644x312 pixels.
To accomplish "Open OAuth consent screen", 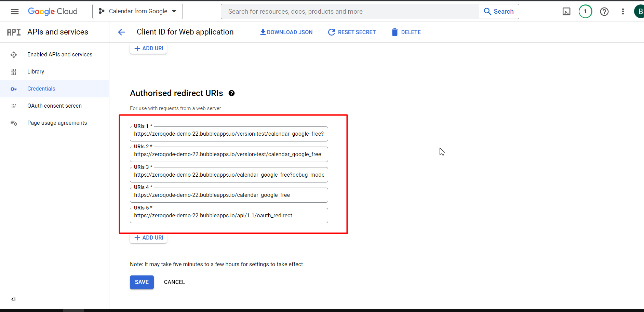I will pos(55,106).
